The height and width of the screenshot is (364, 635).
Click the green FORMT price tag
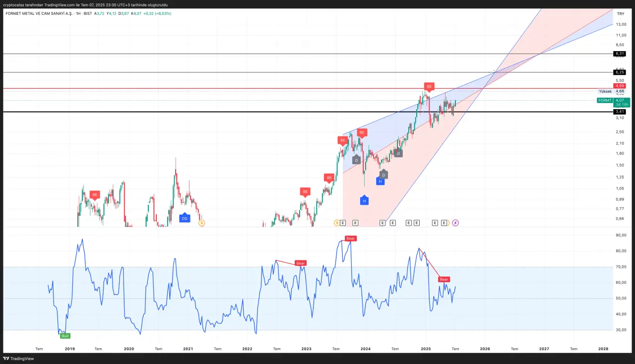click(x=605, y=100)
